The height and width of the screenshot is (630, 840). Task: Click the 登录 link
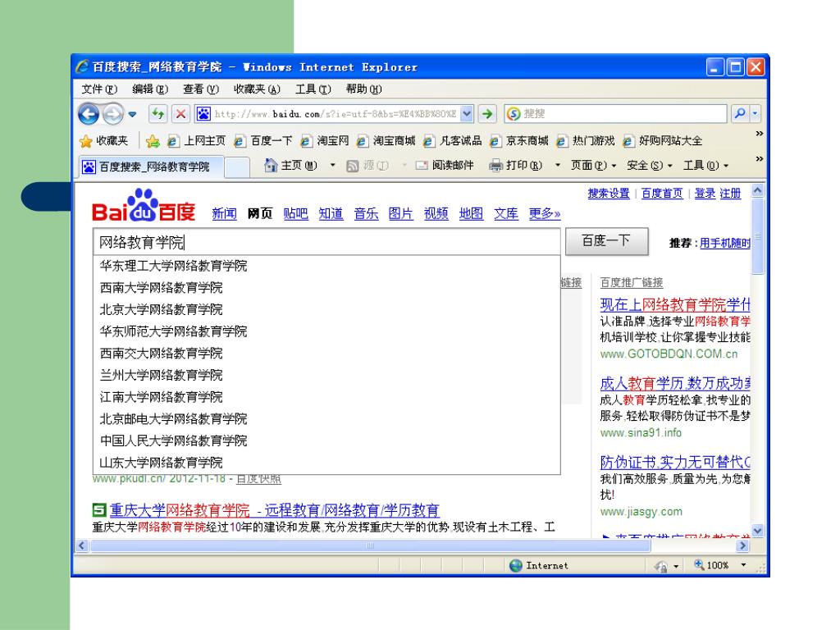point(705,194)
